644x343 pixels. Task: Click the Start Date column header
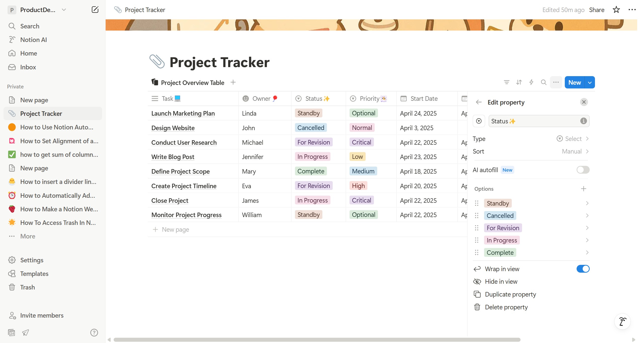(x=426, y=99)
